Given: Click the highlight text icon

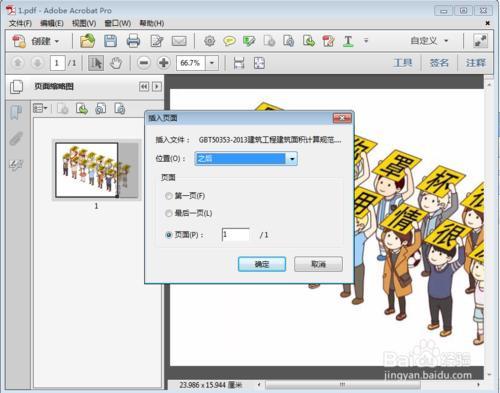Looking at the screenshot, I should click(x=249, y=41).
